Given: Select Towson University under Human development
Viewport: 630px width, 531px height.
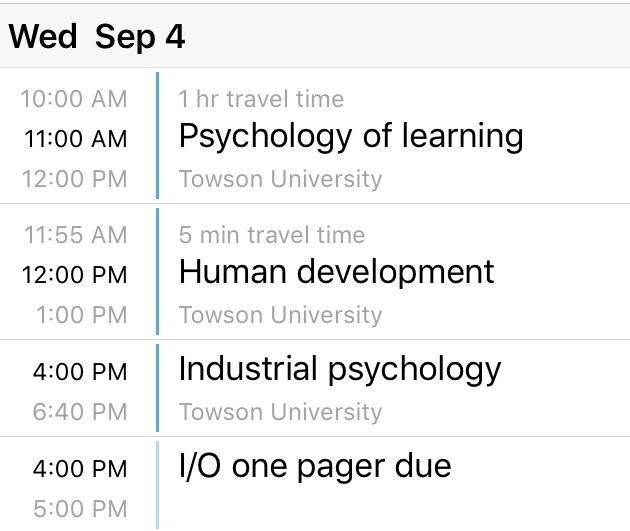Looking at the screenshot, I should (x=280, y=316).
